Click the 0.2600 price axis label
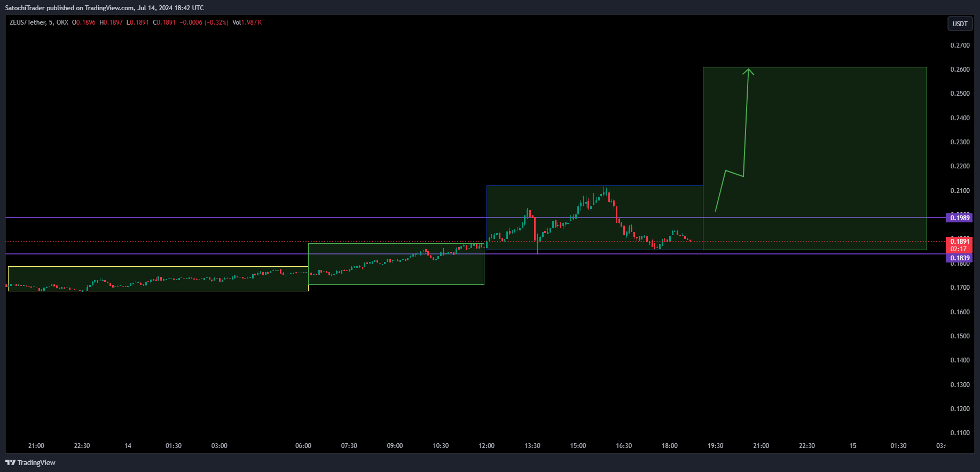The width and height of the screenshot is (980, 472). pyautogui.click(x=960, y=69)
